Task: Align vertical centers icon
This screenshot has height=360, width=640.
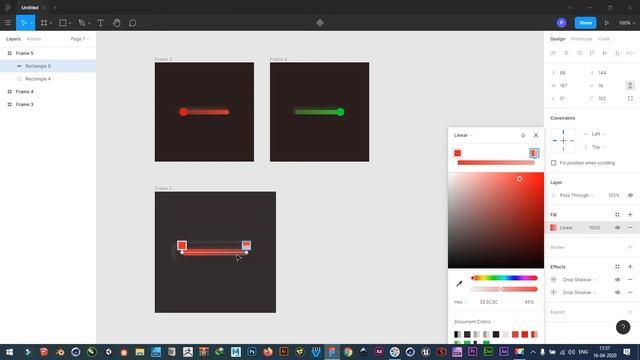Action: pyautogui.click(x=604, y=53)
